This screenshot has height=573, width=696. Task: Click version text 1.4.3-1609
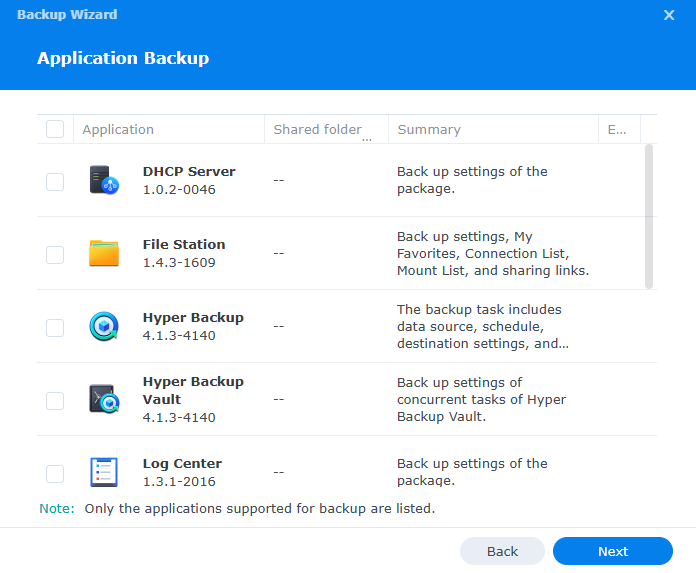(x=179, y=262)
